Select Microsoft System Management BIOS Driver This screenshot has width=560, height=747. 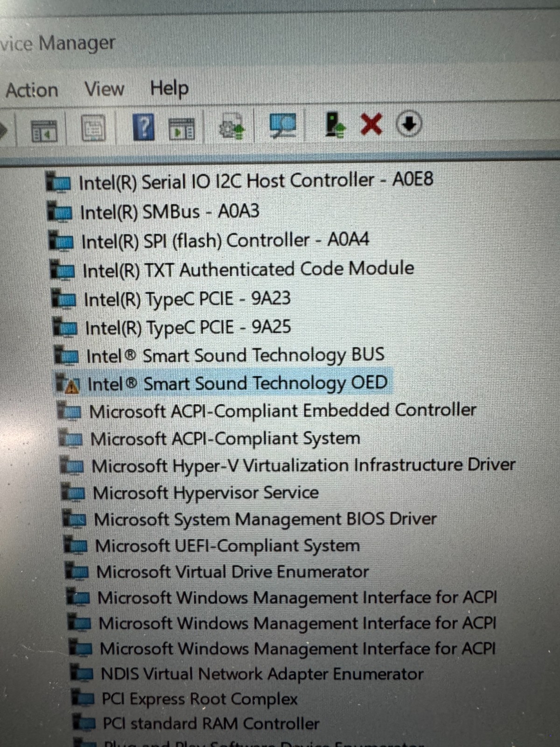click(x=265, y=519)
